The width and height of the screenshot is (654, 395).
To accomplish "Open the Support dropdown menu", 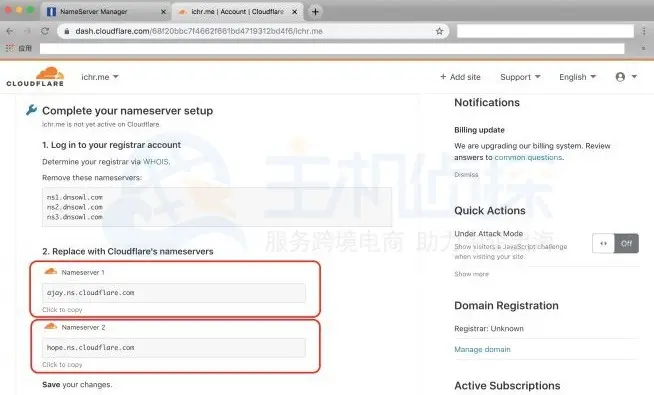I will (x=520, y=77).
